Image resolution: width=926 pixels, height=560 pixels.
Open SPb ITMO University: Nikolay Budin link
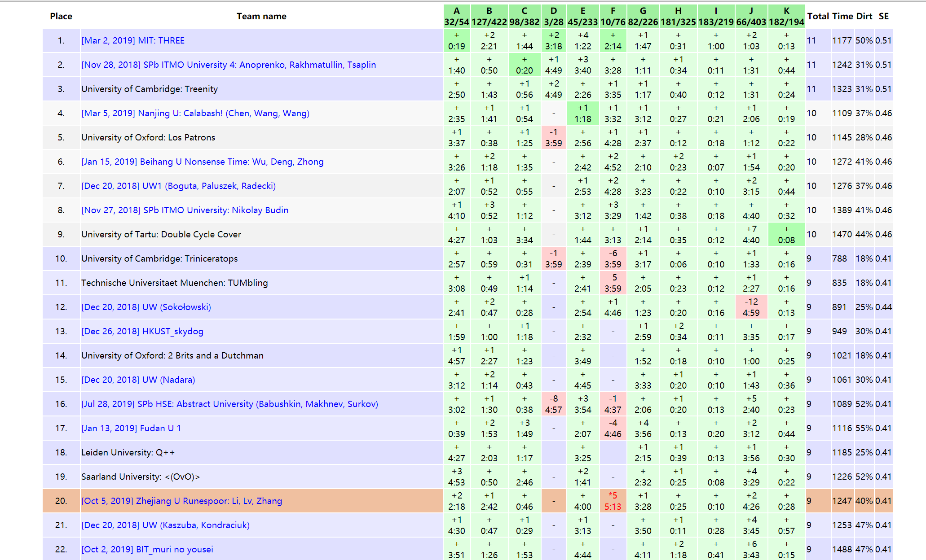pos(185,210)
